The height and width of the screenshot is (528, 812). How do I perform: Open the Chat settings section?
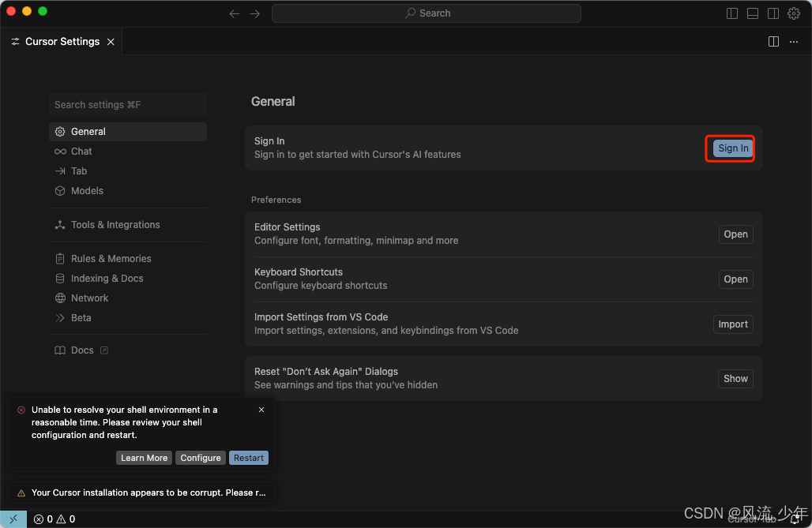point(128,152)
